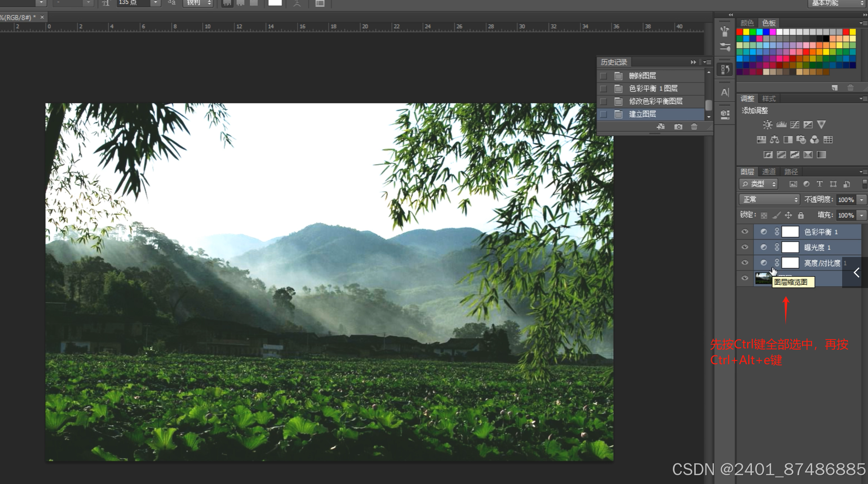Select the 修改色彩平衡图层 history state
The image size is (868, 484).
coord(655,101)
